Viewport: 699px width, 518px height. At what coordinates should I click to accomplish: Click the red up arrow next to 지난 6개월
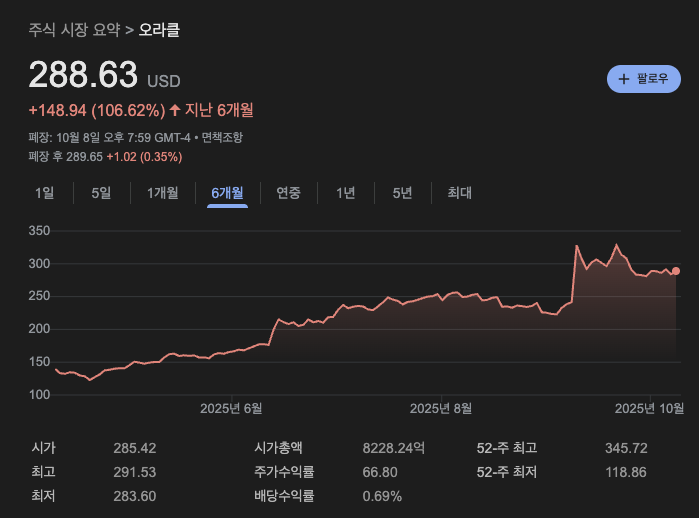pos(175,110)
